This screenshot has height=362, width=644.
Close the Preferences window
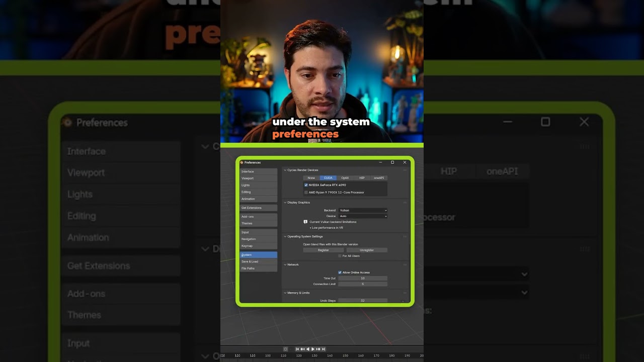click(x=405, y=162)
